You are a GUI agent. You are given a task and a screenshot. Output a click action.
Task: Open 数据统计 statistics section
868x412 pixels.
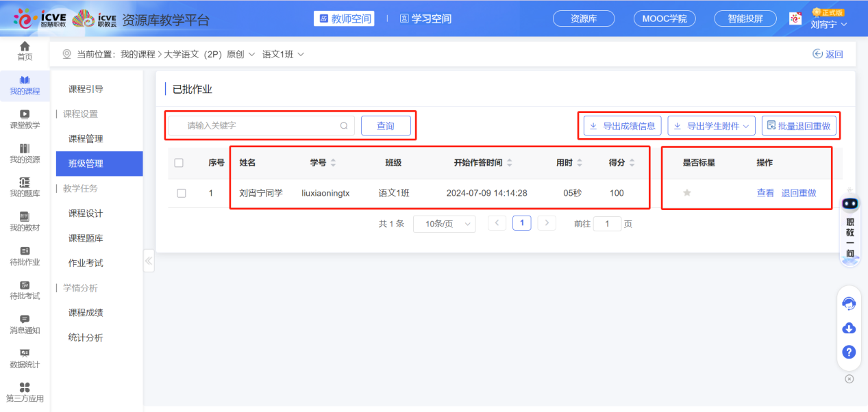25,359
